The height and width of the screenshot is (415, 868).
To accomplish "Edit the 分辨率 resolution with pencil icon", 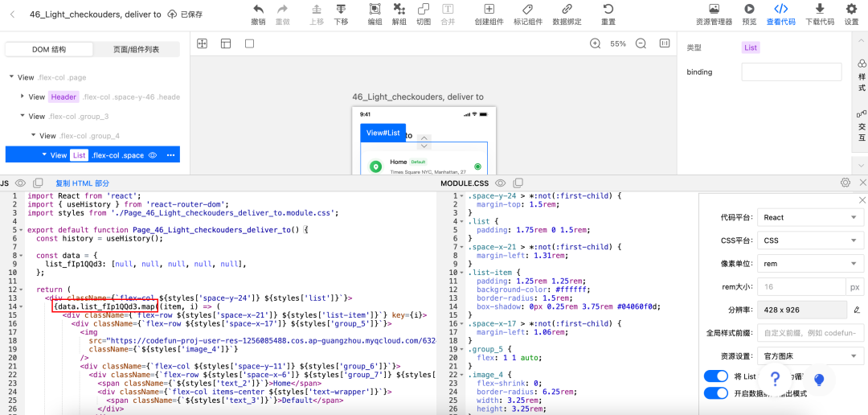I will [x=857, y=310].
